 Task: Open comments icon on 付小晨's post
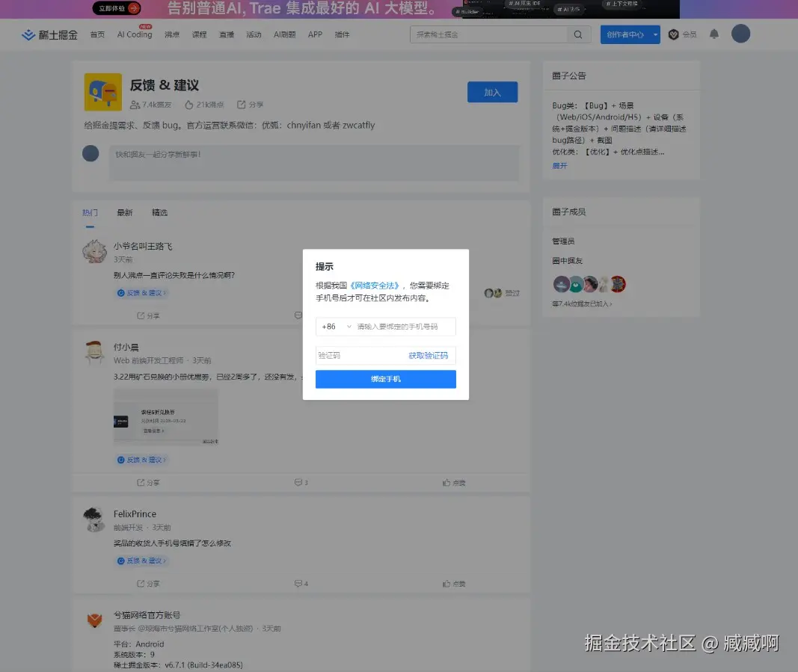click(x=298, y=482)
